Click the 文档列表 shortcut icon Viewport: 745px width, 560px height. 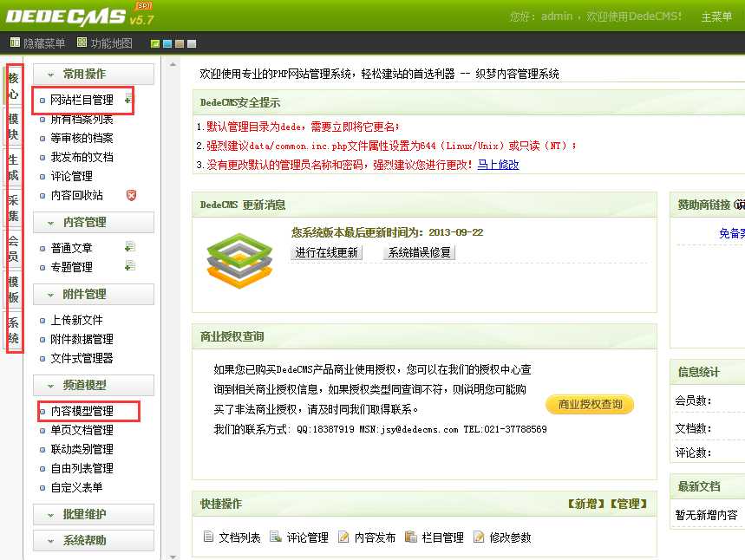208,537
